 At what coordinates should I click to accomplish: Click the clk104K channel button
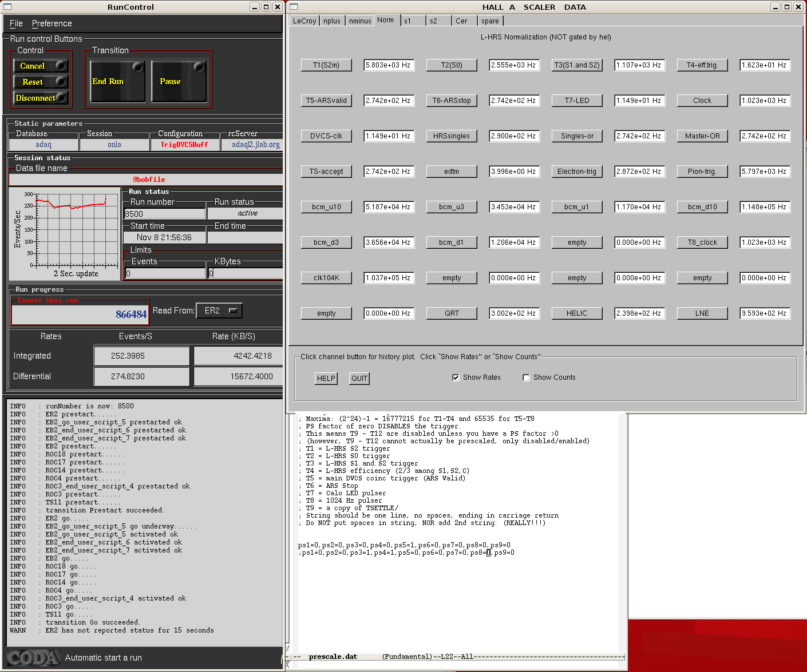click(326, 278)
